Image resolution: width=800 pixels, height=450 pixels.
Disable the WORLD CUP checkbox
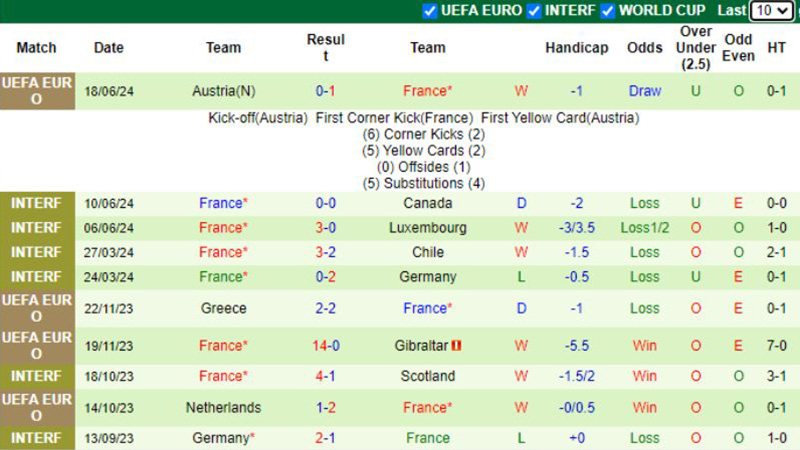[x=608, y=11]
